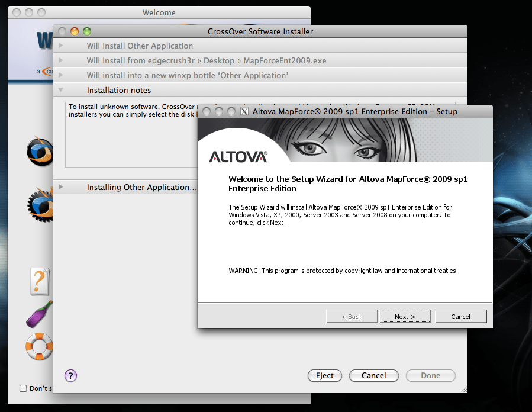Click the green zoom button of CrossOver Installer
Screen dimensions: 532x412
87,31
